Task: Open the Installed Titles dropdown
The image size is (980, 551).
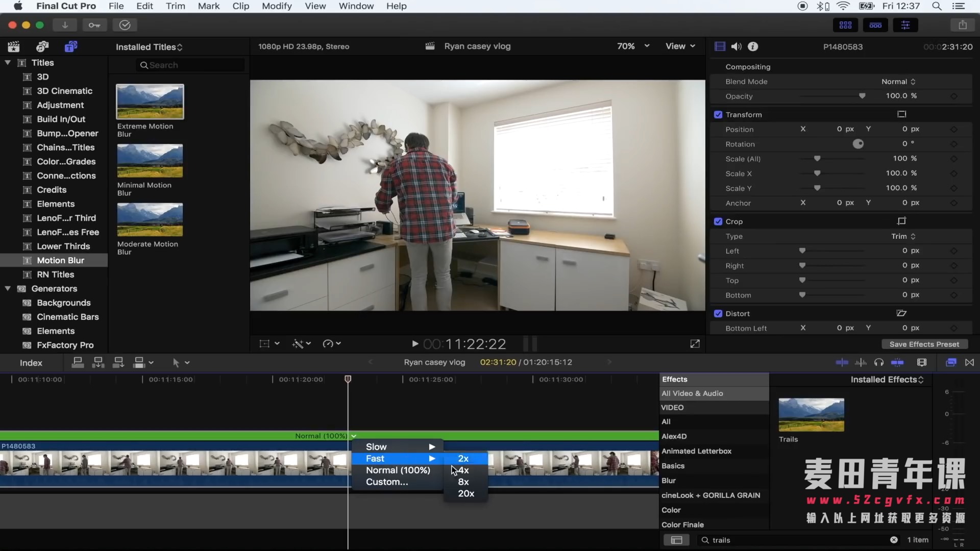Action: tap(149, 47)
